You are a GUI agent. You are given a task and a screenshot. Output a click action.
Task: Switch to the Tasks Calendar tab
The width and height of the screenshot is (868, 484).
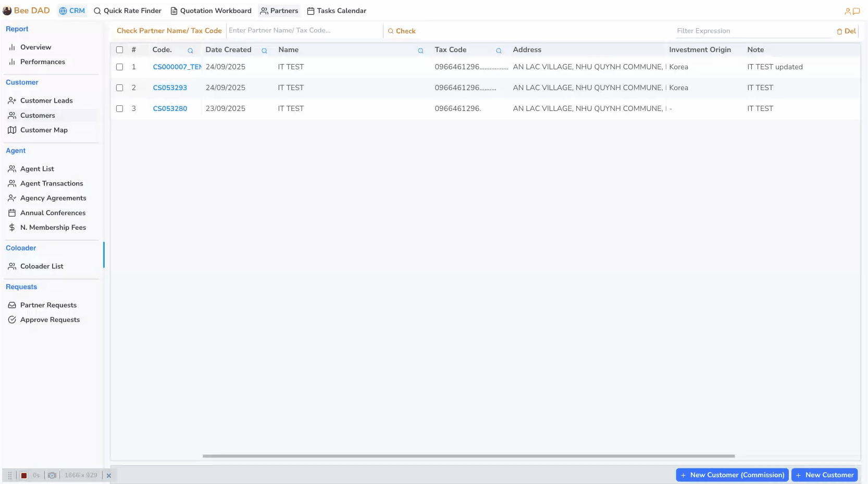337,11
